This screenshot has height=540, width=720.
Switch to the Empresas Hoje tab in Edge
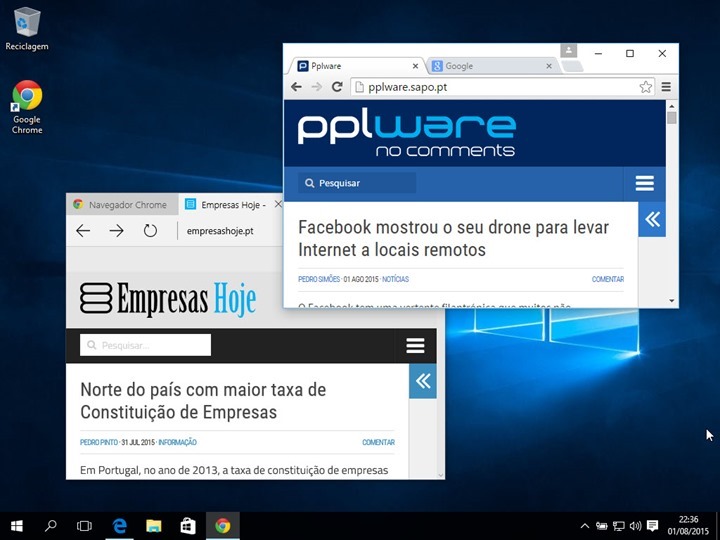pyautogui.click(x=231, y=205)
